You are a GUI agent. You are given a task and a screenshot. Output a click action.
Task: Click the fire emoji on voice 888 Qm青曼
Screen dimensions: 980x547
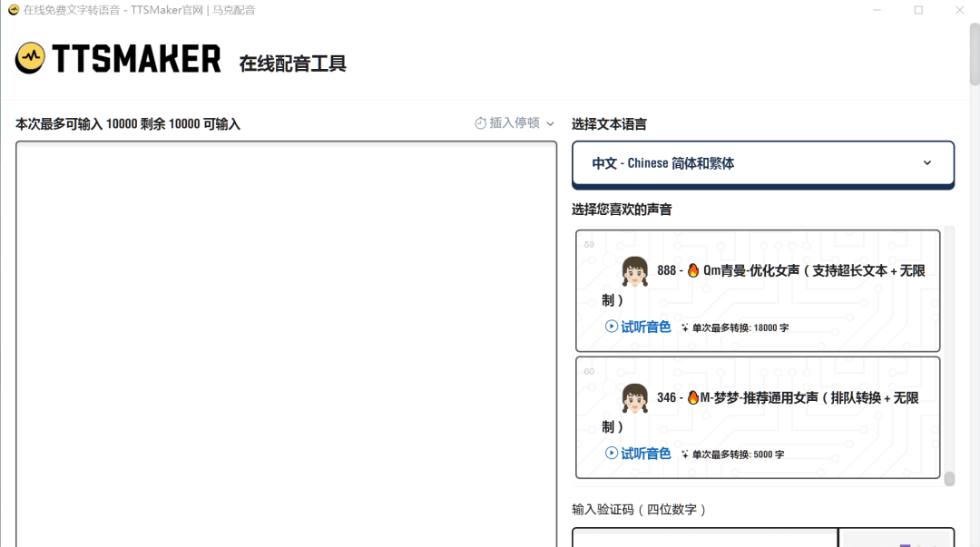click(693, 270)
